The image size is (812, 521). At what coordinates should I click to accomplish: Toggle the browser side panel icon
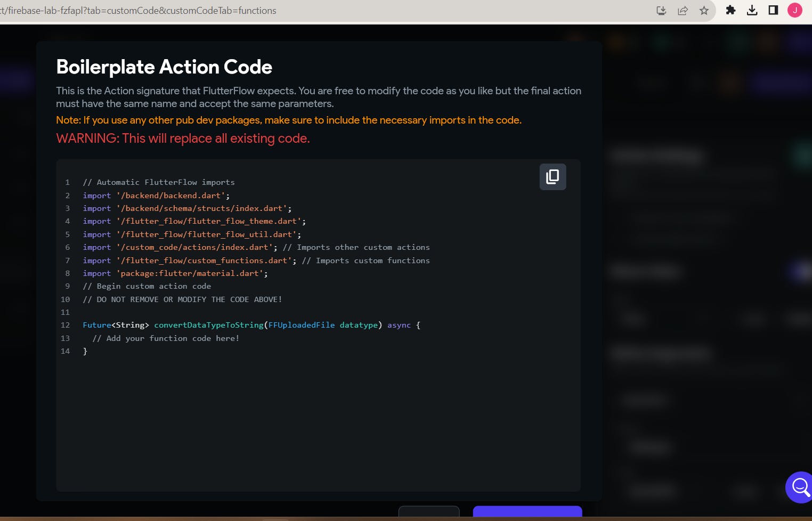(773, 10)
